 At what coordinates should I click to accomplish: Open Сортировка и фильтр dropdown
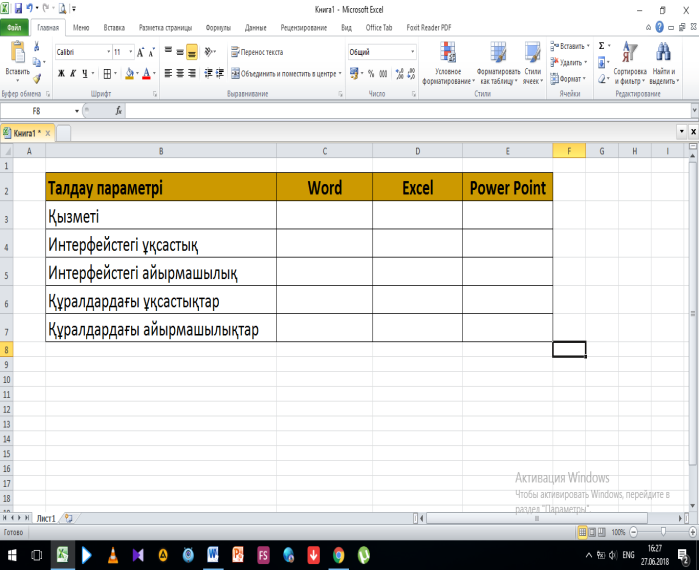pos(629,63)
